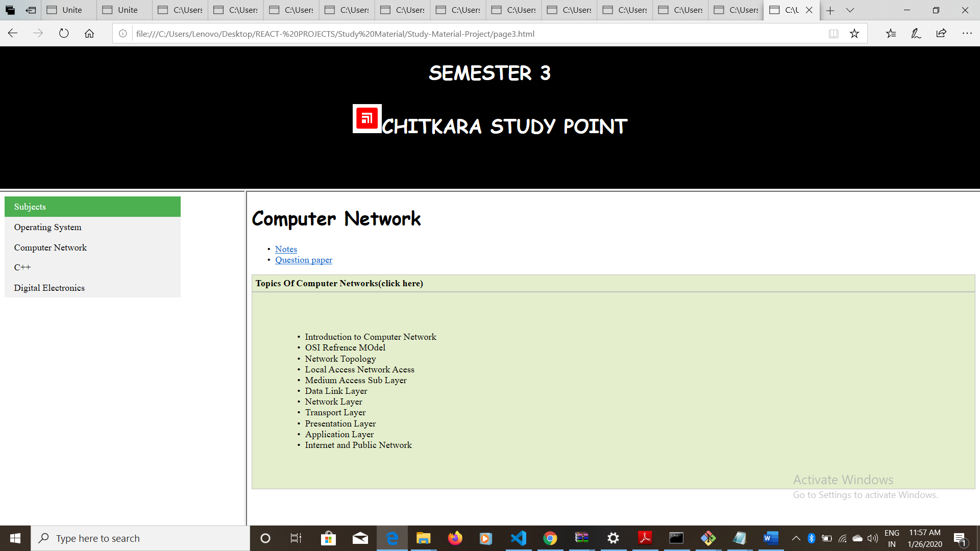Image resolution: width=980 pixels, height=551 pixels.
Task: Switch to the first Unite tab
Action: (69, 10)
